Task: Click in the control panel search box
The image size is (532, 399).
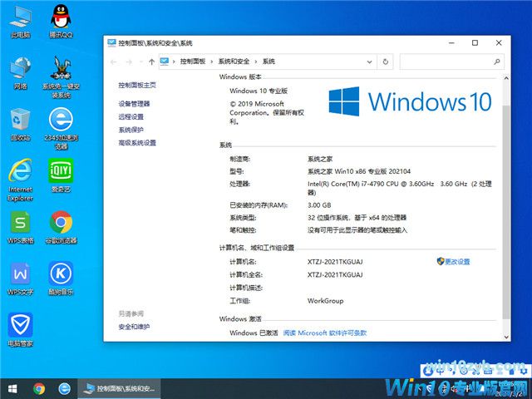Action: (x=452, y=62)
